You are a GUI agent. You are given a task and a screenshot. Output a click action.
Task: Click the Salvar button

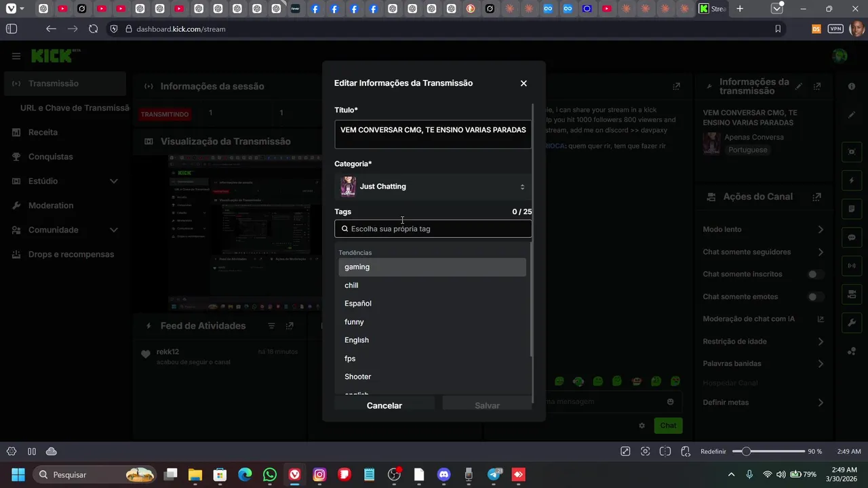(x=487, y=405)
